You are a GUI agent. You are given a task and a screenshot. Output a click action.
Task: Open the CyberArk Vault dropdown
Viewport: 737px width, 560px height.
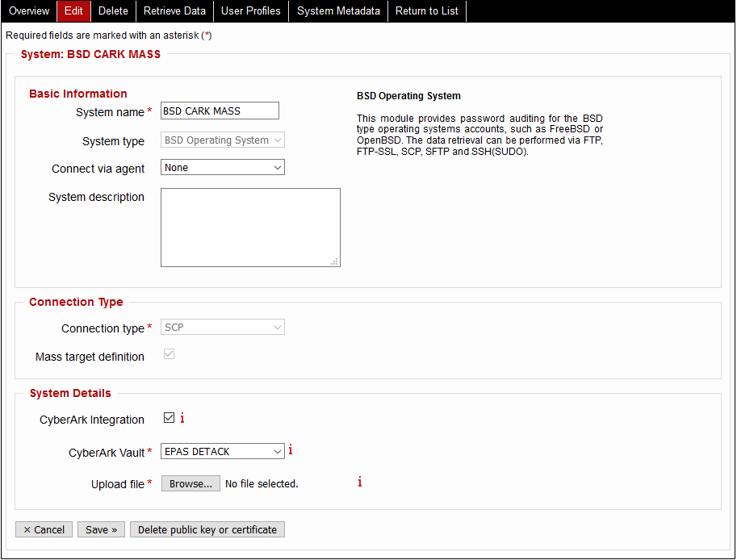(x=222, y=451)
